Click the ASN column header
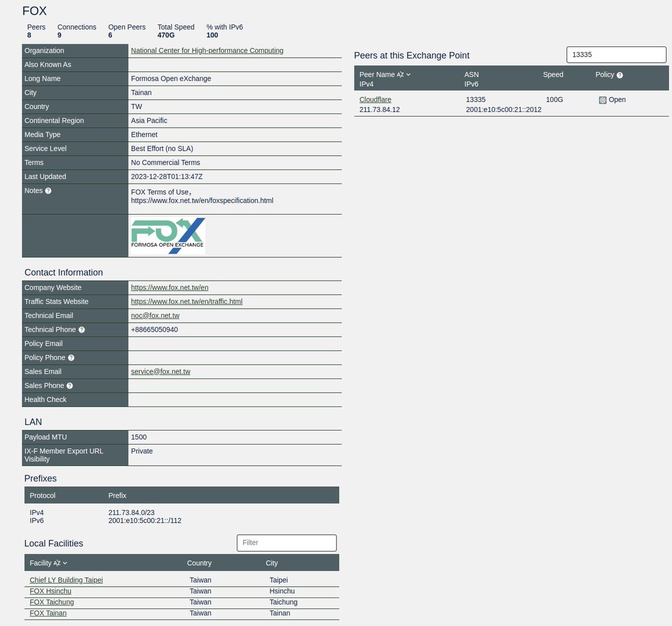 click(x=472, y=75)
